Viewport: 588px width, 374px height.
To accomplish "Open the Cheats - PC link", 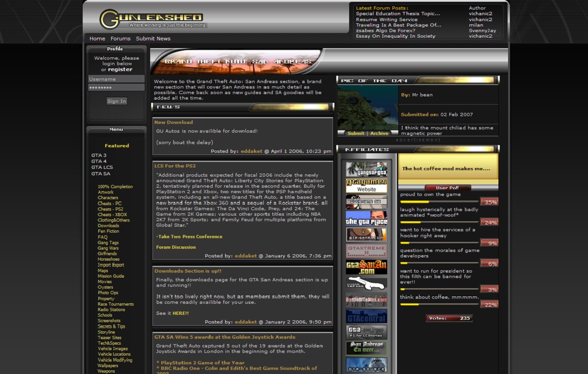I will [x=109, y=204].
